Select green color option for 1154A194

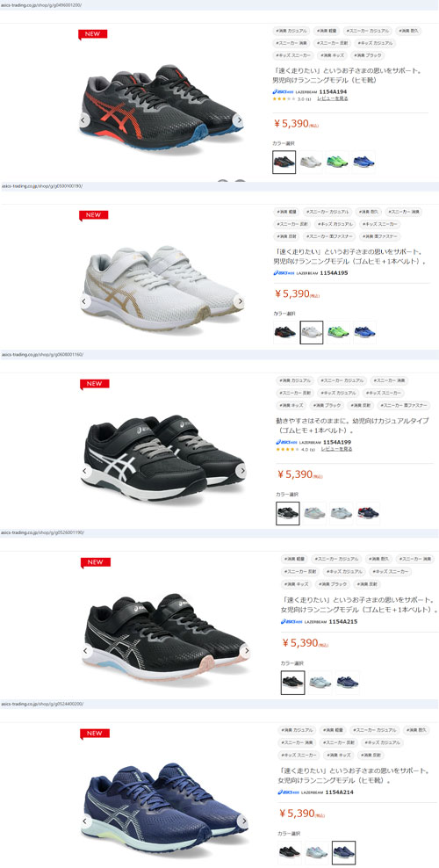[337, 163]
